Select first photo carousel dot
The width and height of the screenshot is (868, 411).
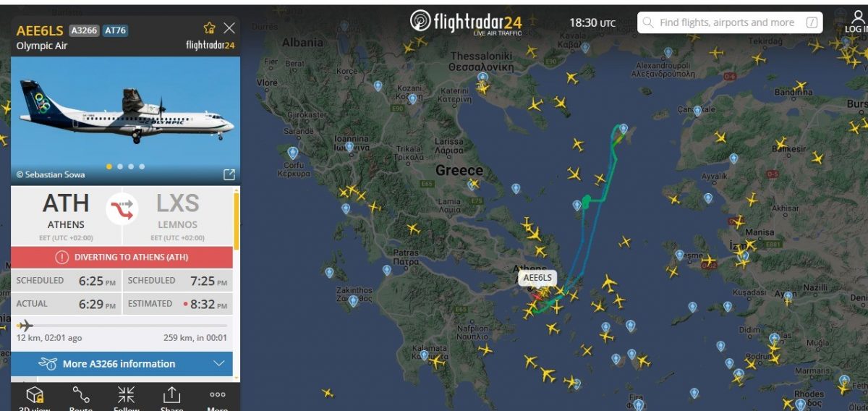(x=109, y=166)
